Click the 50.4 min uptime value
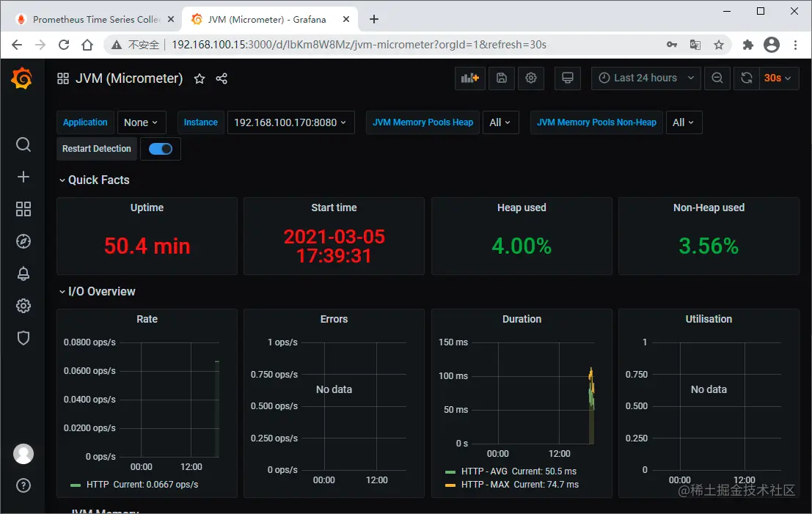 coord(147,246)
